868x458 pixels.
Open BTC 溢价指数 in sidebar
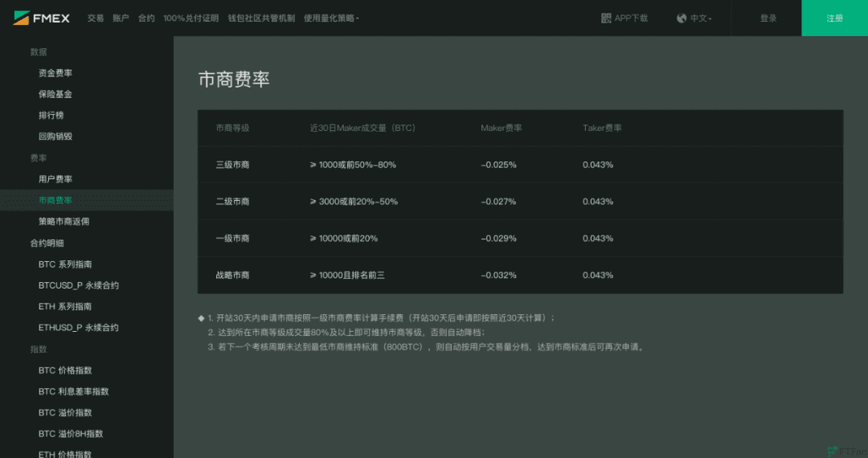[65, 413]
